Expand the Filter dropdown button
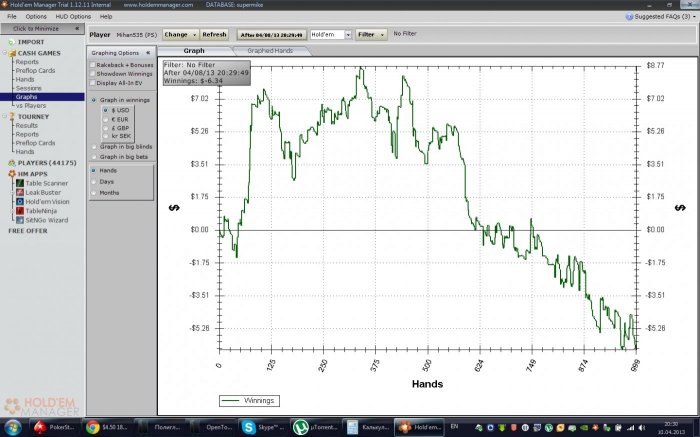Screen dimensions: 700x437 pos(371,34)
